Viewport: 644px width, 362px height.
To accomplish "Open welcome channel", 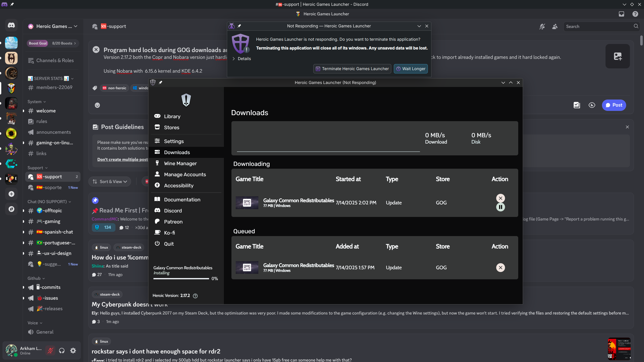I will [x=53, y=111].
